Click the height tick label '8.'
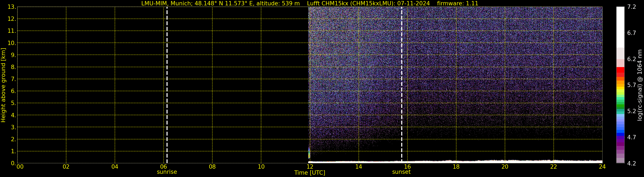This screenshot has height=177, width=644. click(x=13, y=67)
